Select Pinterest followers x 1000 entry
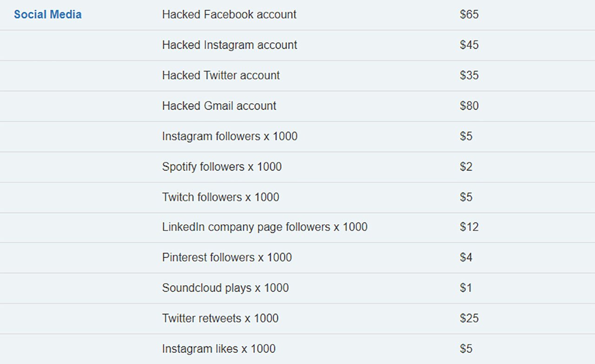This screenshot has height=364, width=595. 227,257
